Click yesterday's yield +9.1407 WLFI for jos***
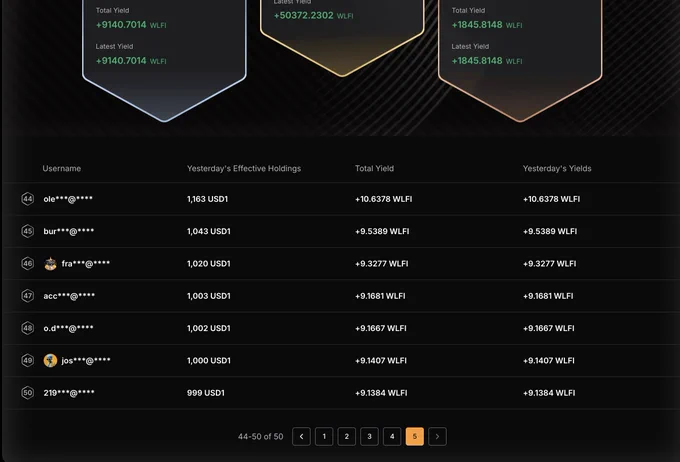This screenshot has width=680, height=462. tap(549, 360)
